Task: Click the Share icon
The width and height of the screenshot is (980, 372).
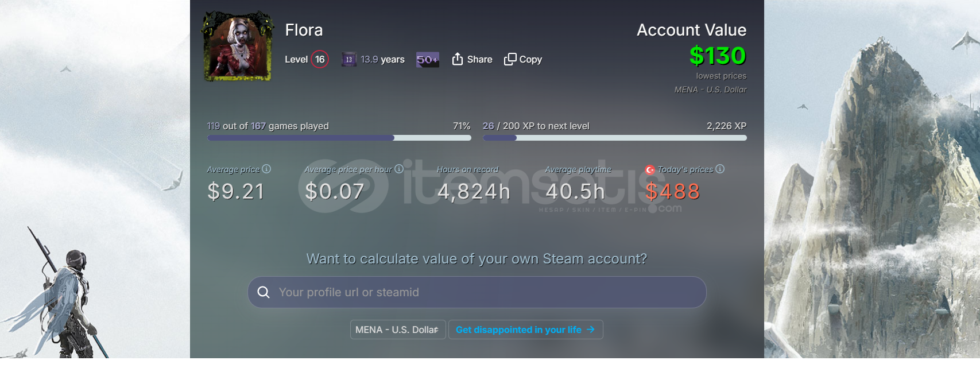Action: (458, 59)
